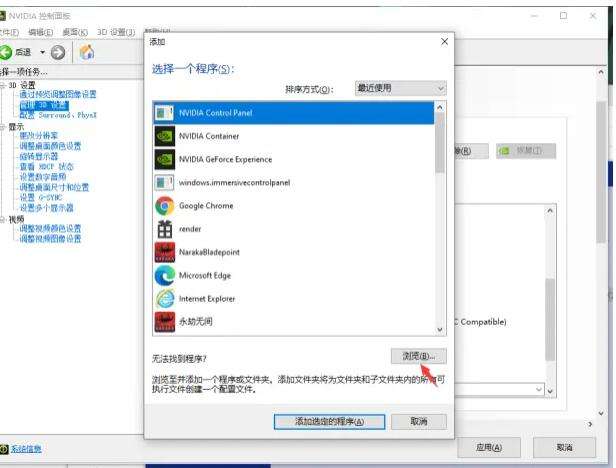Open the 文件(F) menu
616x468 pixels.
[x=9, y=32]
